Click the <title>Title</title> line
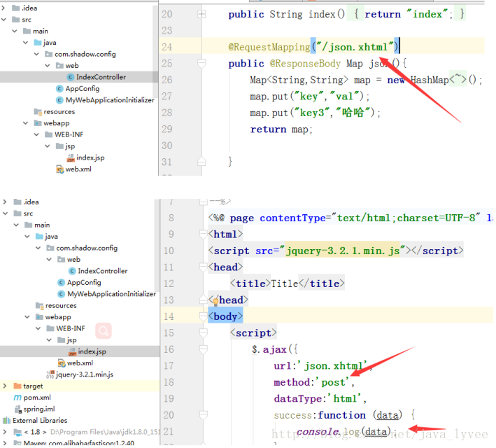This screenshot has width=496, height=448. (288, 283)
